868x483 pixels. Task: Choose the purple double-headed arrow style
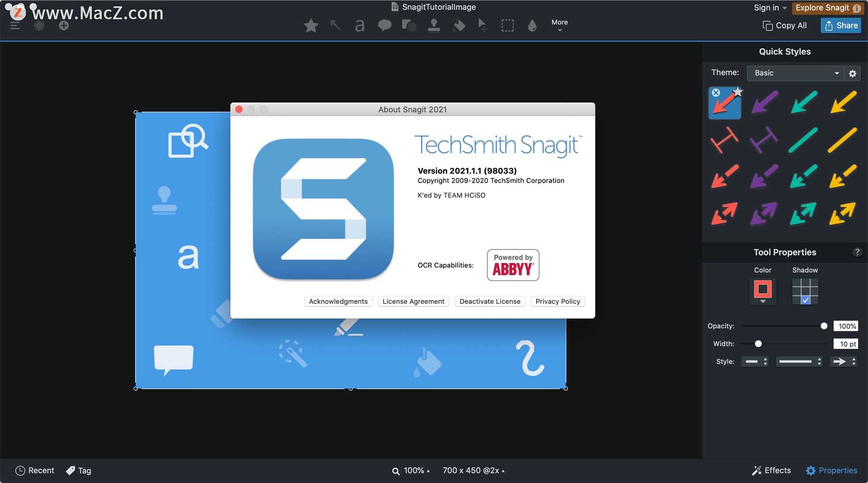tap(764, 214)
